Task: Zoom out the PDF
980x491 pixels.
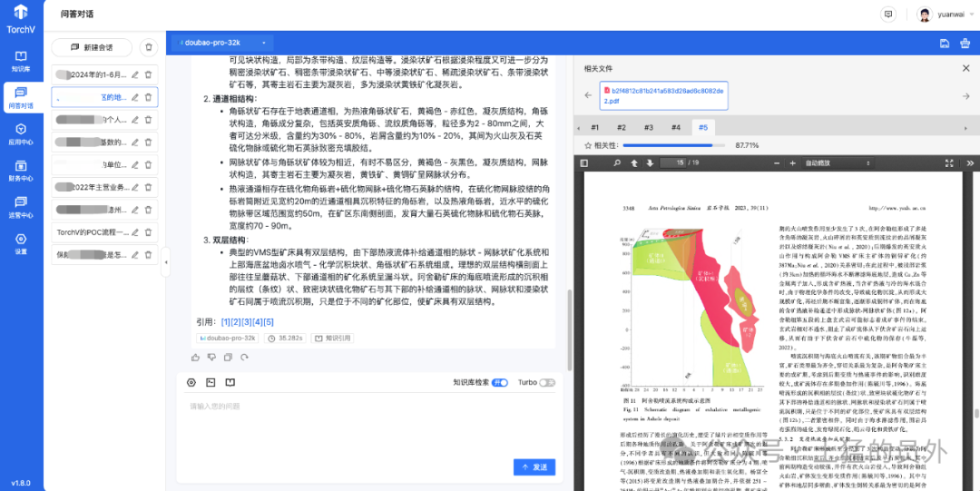Action: click(x=777, y=163)
